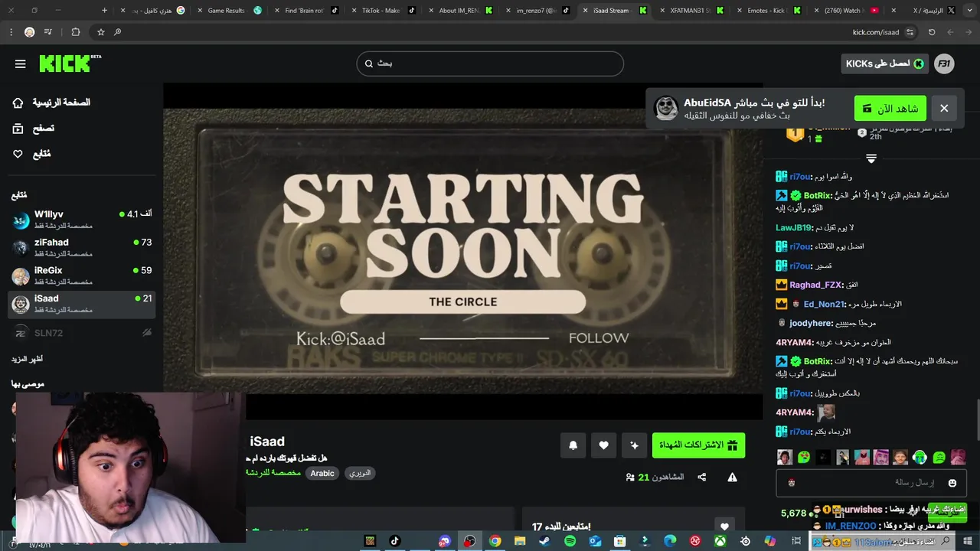
Task: Open Browse in the sidebar
Action: point(34,129)
